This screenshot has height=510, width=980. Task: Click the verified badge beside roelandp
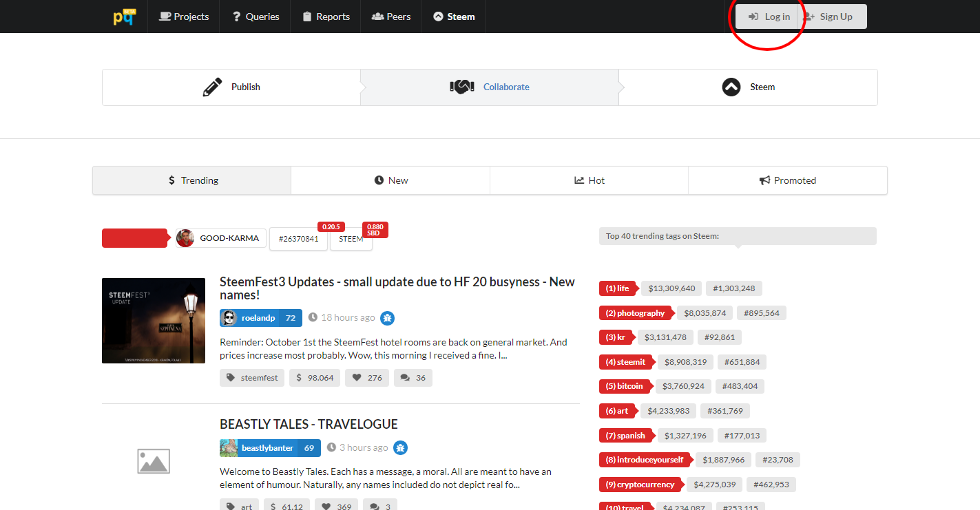coord(387,317)
